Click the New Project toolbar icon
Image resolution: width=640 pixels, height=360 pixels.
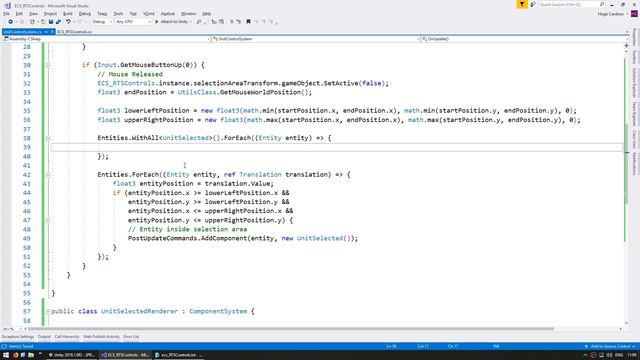pyautogui.click(x=32, y=22)
